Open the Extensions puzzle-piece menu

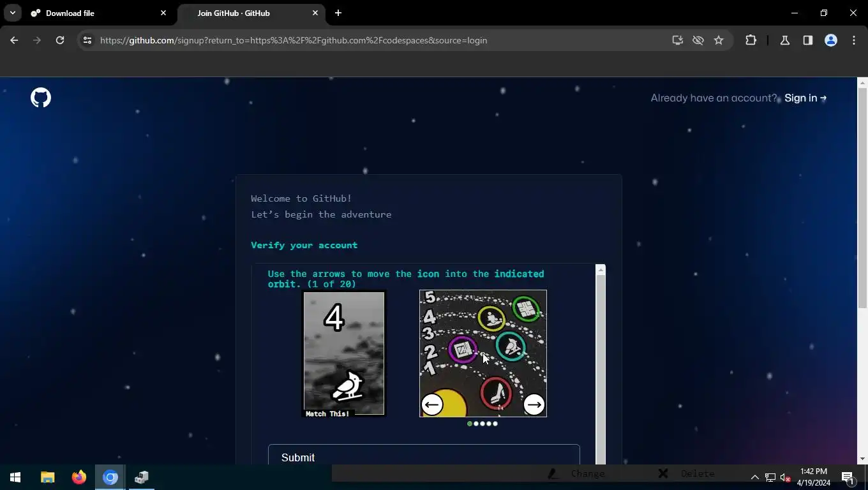click(x=751, y=40)
